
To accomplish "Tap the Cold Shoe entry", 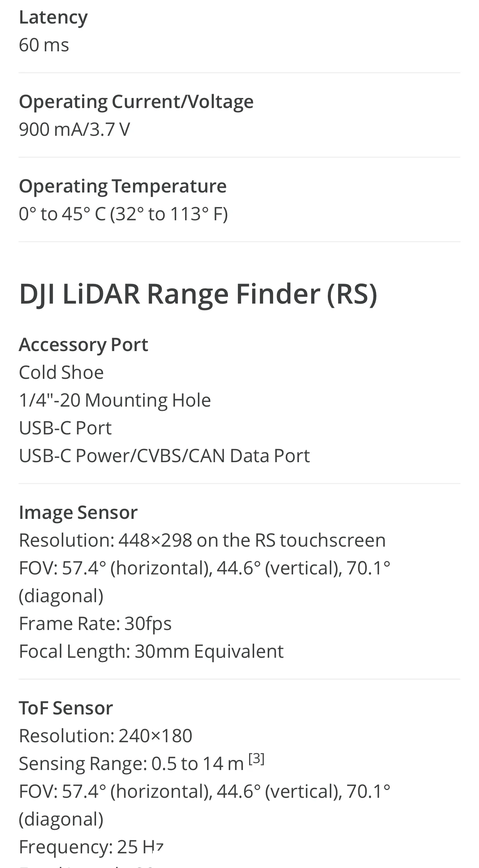I will (x=61, y=373).
